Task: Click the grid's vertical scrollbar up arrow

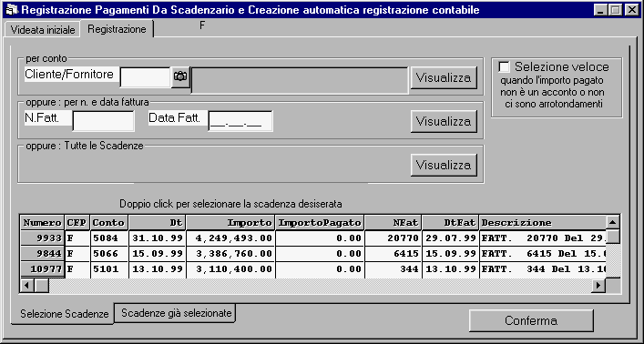Action: [612, 222]
